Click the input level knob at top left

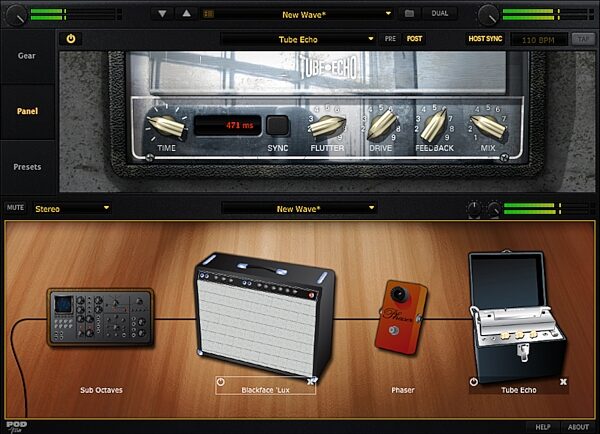16,15
